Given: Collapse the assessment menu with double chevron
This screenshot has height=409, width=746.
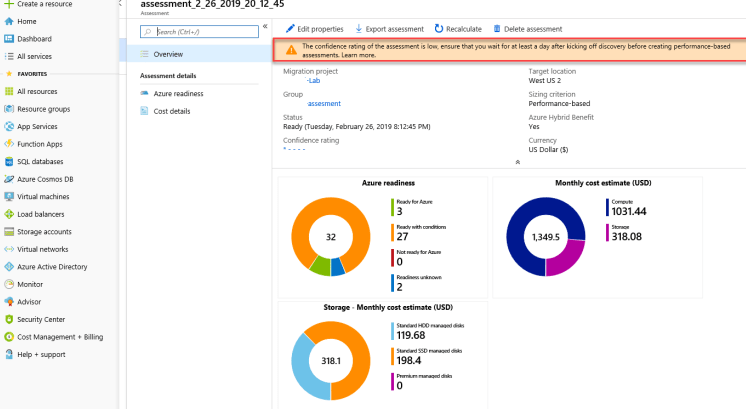Looking at the screenshot, I should tap(265, 27).
